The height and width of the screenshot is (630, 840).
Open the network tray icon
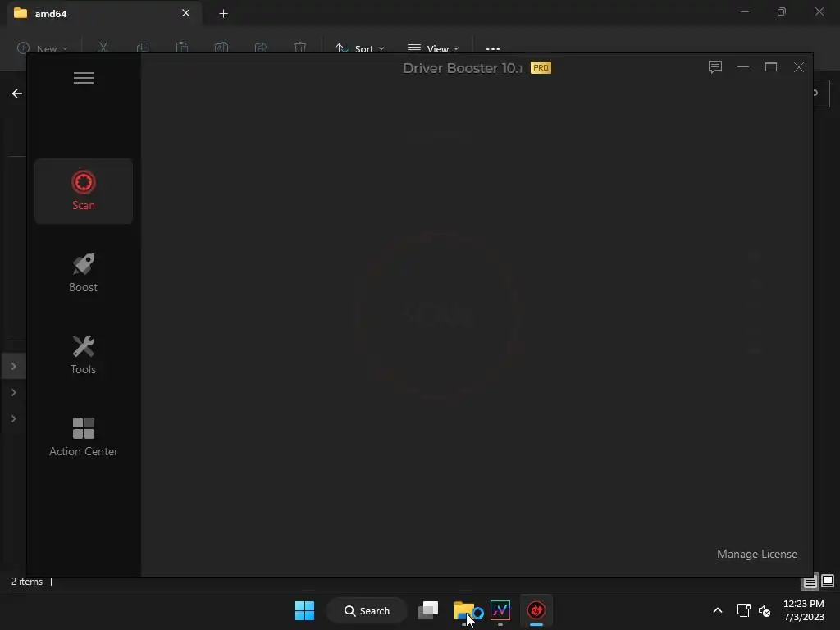[743, 610]
